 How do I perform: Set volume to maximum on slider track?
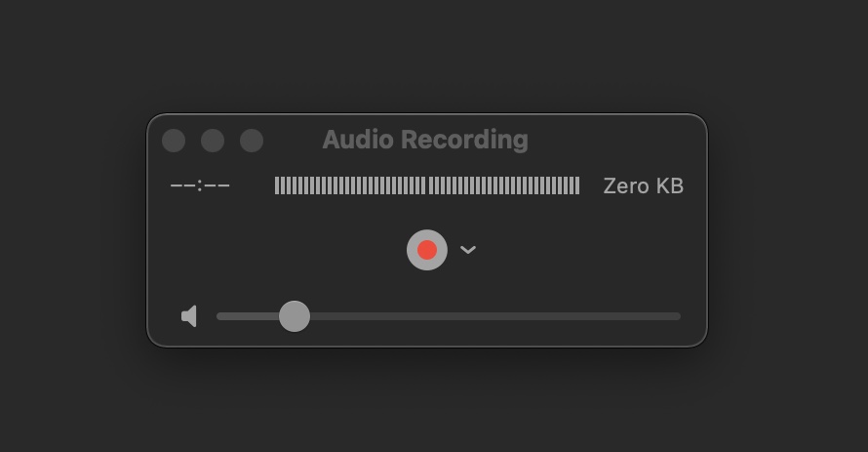[x=678, y=316]
